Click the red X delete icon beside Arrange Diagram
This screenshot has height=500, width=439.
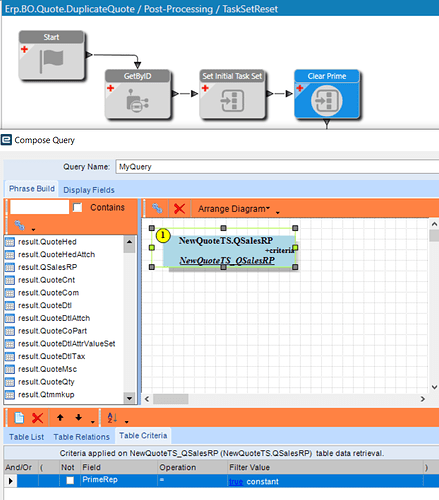[x=179, y=209]
